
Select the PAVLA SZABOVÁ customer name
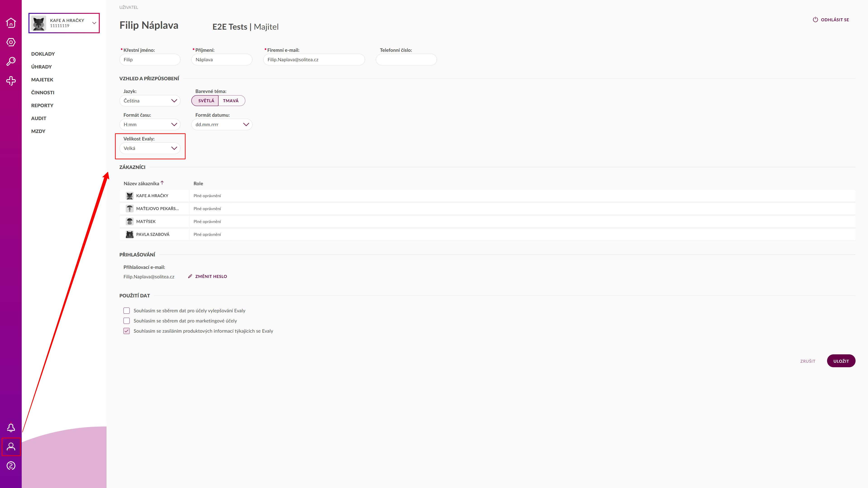tap(153, 234)
